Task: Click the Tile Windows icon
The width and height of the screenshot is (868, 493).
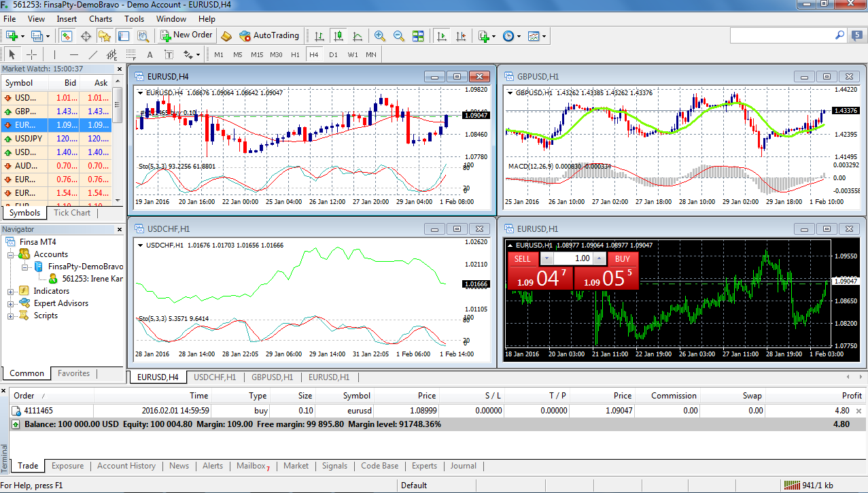Action: coord(417,36)
